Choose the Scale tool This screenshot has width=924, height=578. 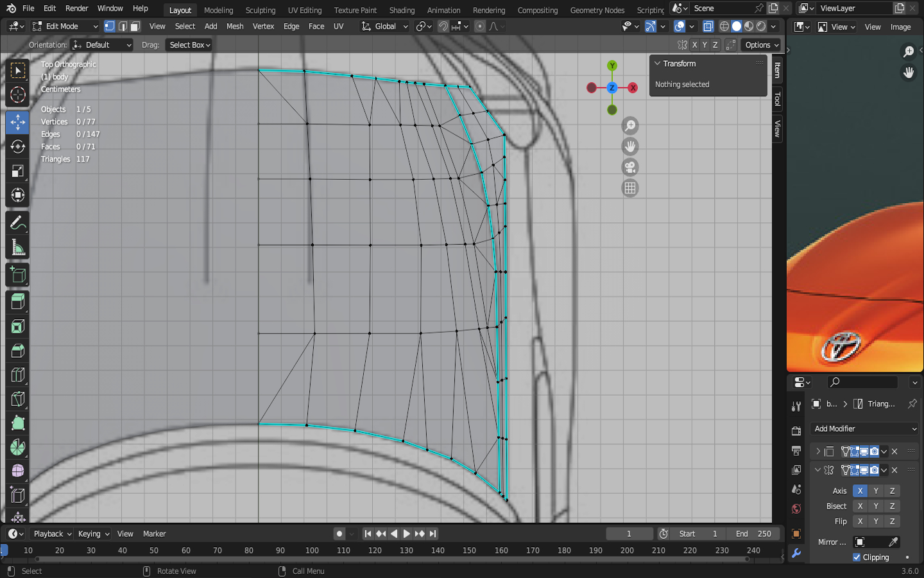(18, 171)
